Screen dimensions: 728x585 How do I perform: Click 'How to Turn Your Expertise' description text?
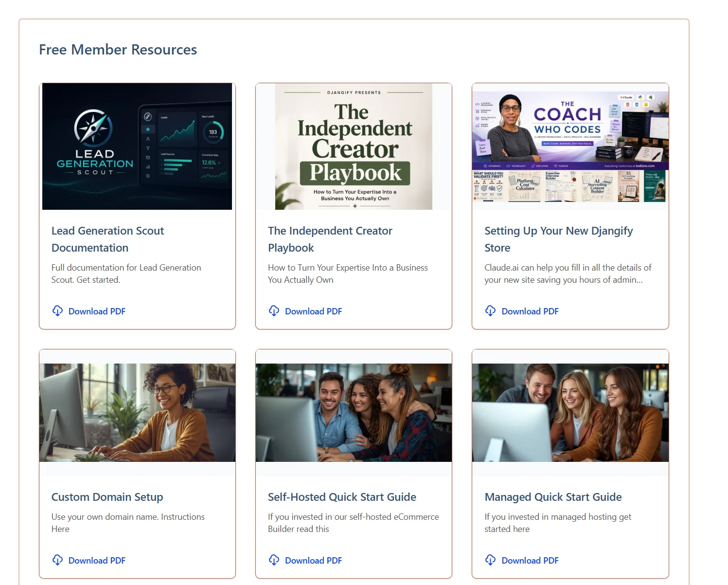348,274
